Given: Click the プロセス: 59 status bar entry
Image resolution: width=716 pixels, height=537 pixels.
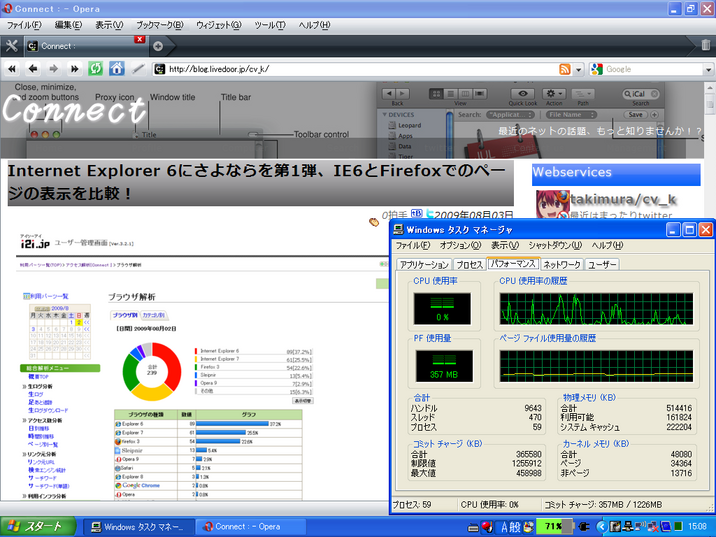Looking at the screenshot, I should click(x=412, y=505).
